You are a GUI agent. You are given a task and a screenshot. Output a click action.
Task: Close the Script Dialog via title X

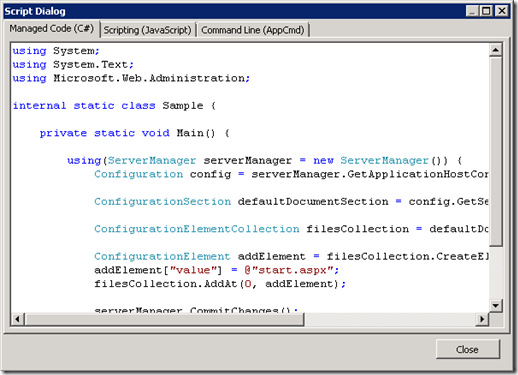(502, 11)
